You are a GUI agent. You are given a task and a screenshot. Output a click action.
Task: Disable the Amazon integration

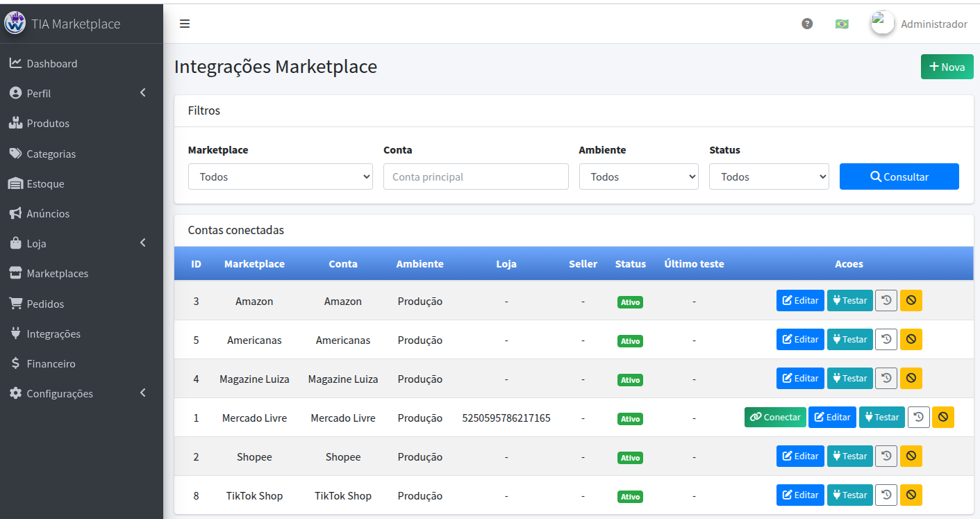pos(911,301)
